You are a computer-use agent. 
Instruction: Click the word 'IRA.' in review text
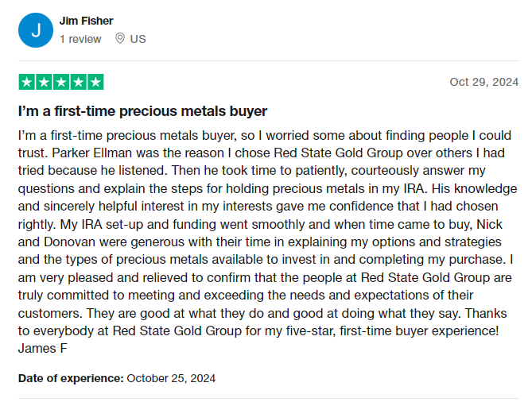(x=416, y=188)
